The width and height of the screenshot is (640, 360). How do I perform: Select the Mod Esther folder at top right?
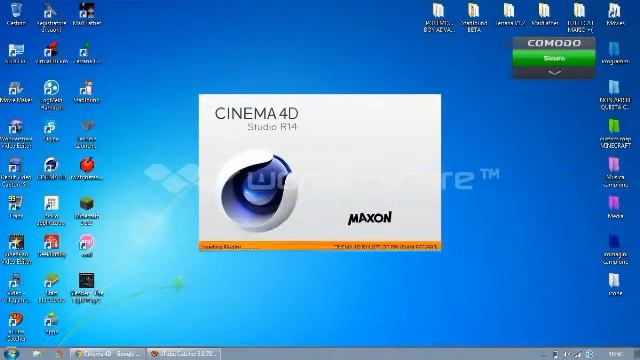pyautogui.click(x=544, y=14)
